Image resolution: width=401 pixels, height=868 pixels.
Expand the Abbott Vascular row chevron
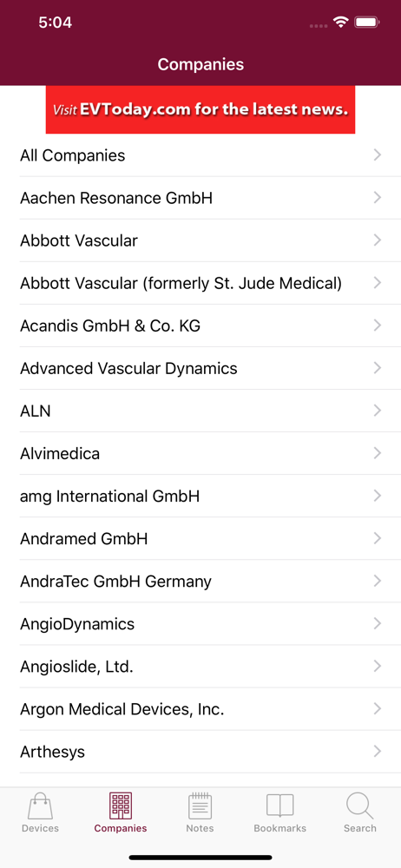[x=378, y=240]
